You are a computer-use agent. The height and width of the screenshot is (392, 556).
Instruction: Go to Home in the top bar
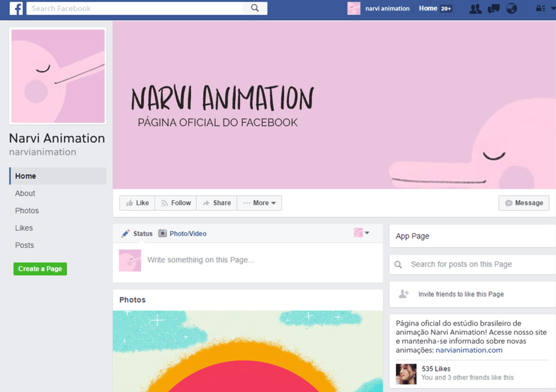tap(428, 9)
